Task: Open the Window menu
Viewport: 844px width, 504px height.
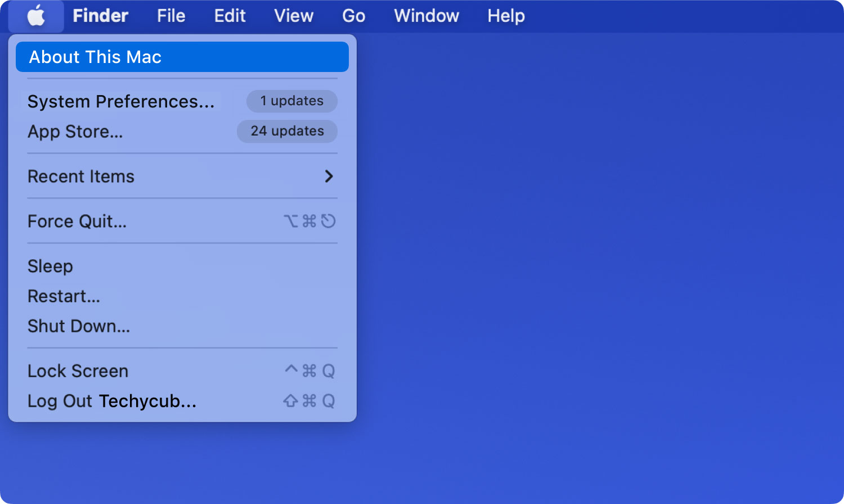Action: point(427,16)
